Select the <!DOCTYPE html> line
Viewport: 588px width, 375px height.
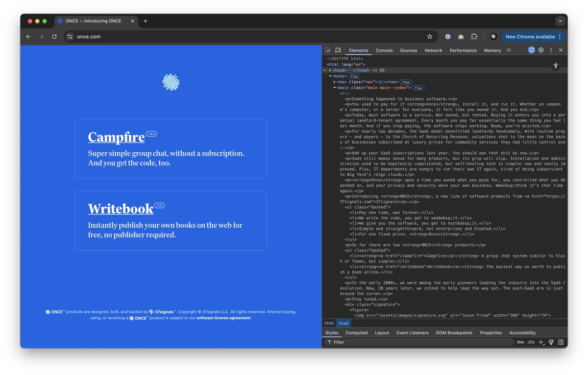[x=345, y=59]
